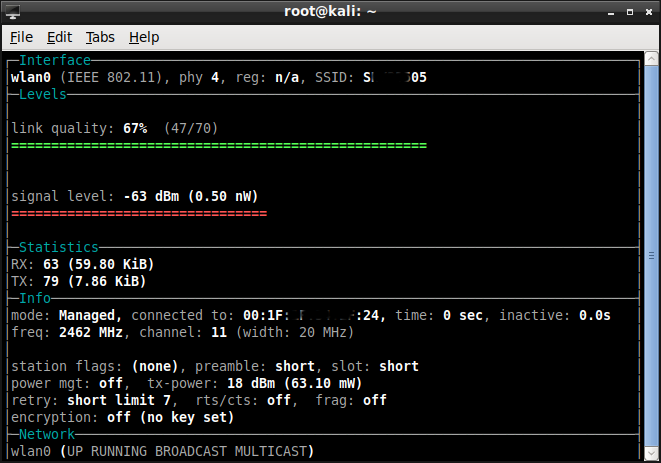
Task: Click the retry value 'short limit 7'
Action: tap(119, 400)
